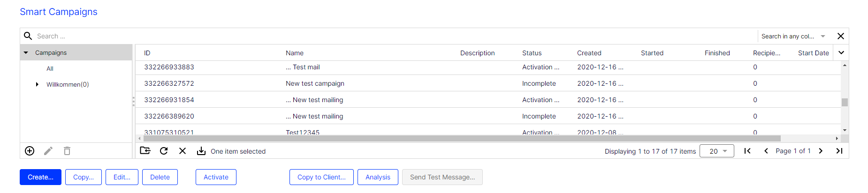The image size is (868, 193).
Task: Expand the Willkommen(0) folder
Action: [37, 84]
